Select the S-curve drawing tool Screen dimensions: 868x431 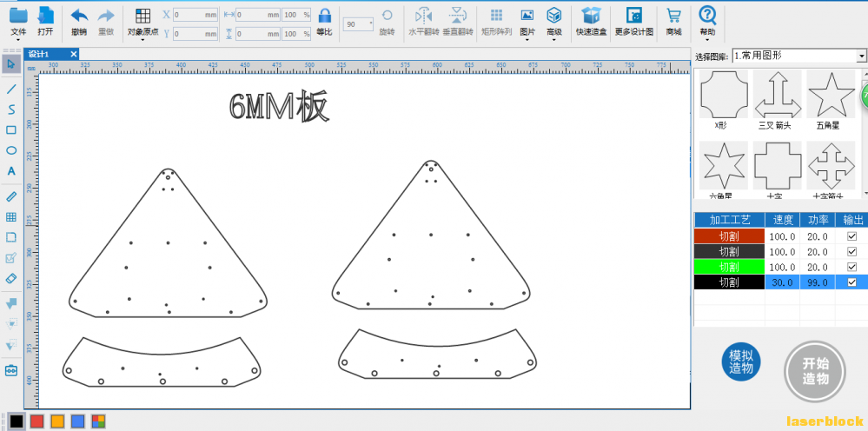11,109
